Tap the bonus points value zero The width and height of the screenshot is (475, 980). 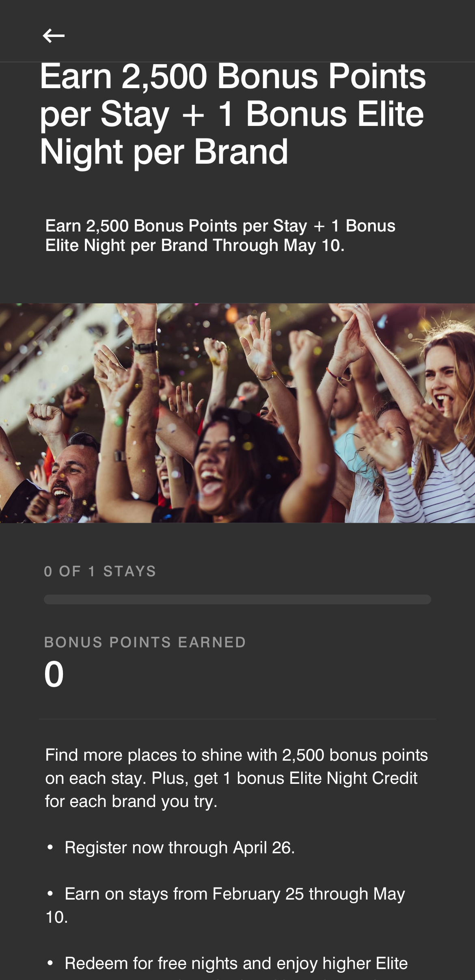tap(54, 674)
